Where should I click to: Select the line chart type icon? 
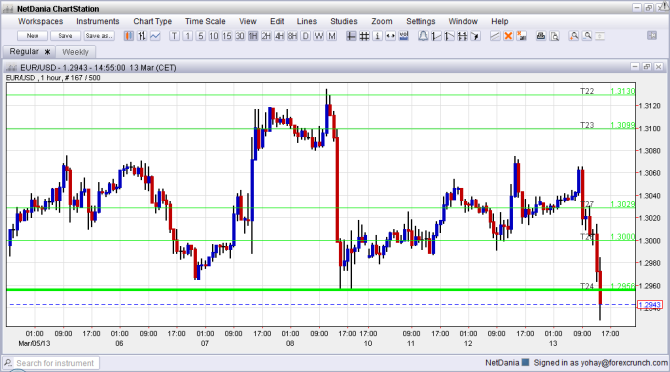click(155, 36)
